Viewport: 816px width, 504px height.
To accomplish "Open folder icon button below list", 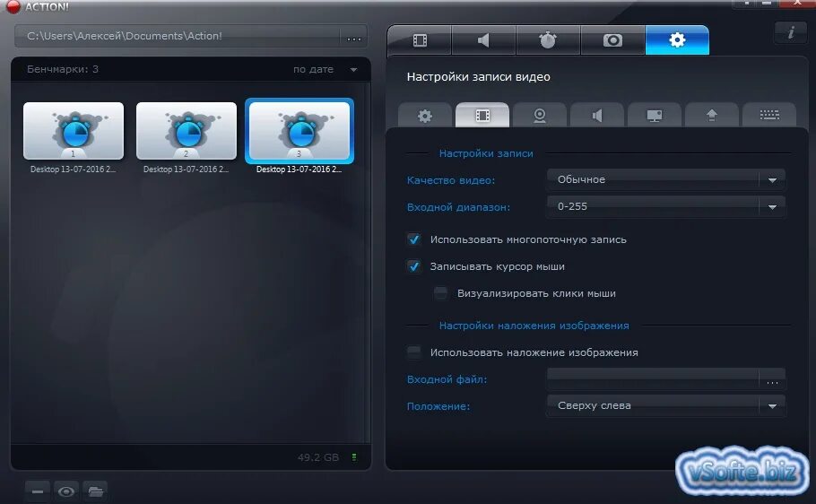I will point(95,491).
